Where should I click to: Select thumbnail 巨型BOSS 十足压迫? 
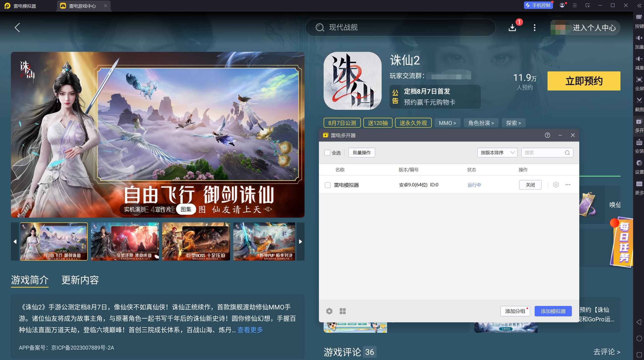pos(196,241)
